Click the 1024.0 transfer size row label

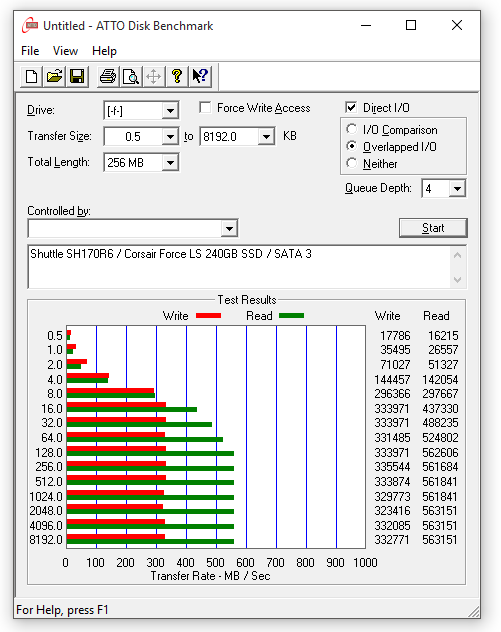tap(46, 497)
